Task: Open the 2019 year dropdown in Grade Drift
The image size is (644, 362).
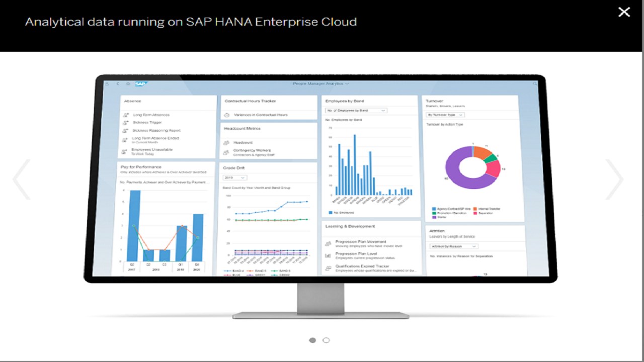Action: coord(234,177)
